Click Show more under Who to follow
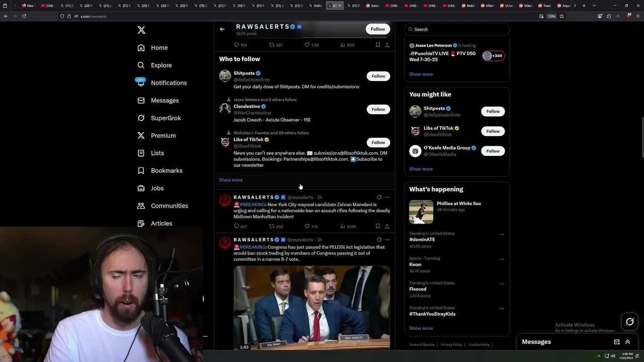The image size is (644, 362). pyautogui.click(x=231, y=180)
